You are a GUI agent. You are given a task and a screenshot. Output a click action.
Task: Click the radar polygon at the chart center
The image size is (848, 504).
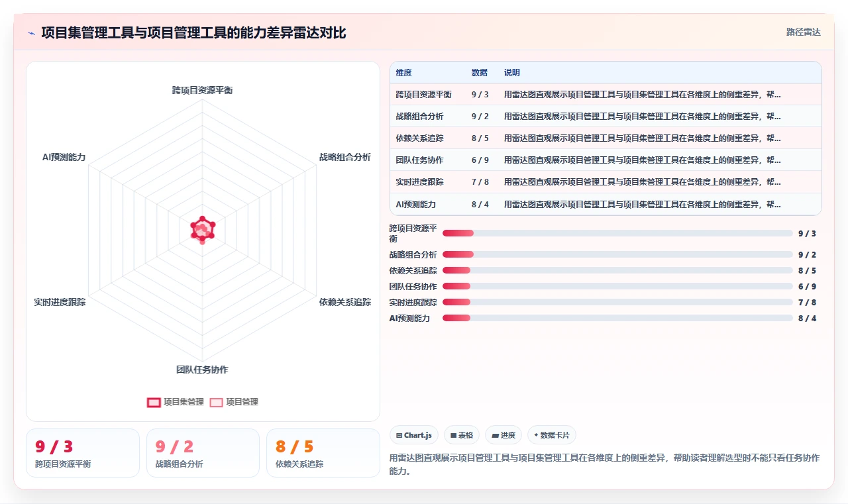click(202, 230)
